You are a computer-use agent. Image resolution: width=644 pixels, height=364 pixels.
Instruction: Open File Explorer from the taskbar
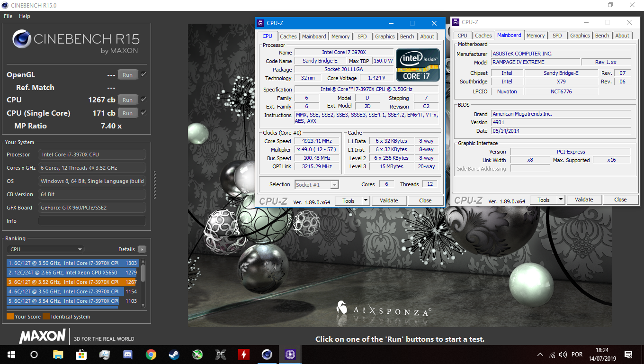click(58, 354)
